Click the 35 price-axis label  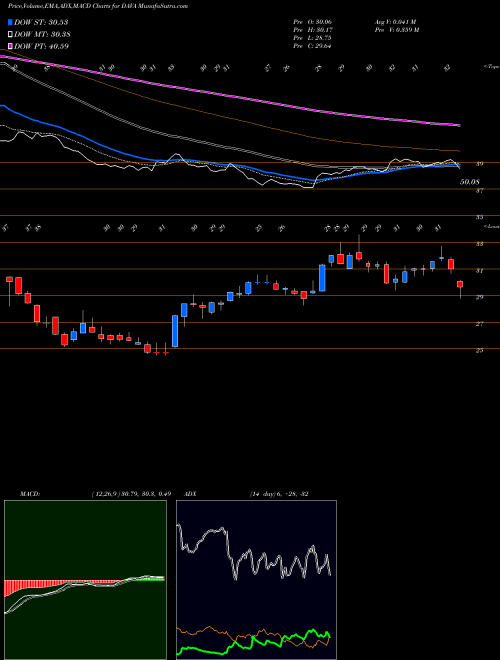(479, 217)
